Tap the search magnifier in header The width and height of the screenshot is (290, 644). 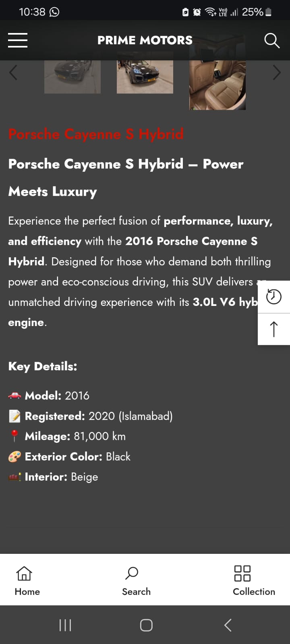tap(272, 41)
